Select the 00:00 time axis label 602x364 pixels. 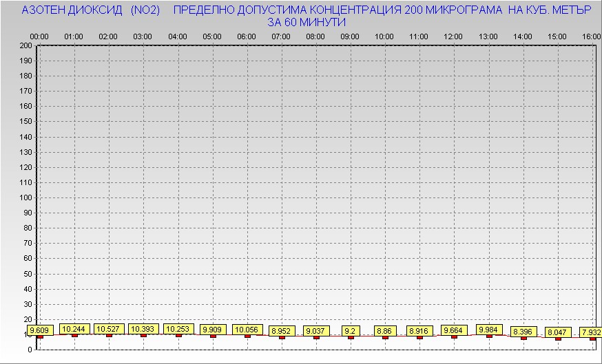tap(39, 36)
